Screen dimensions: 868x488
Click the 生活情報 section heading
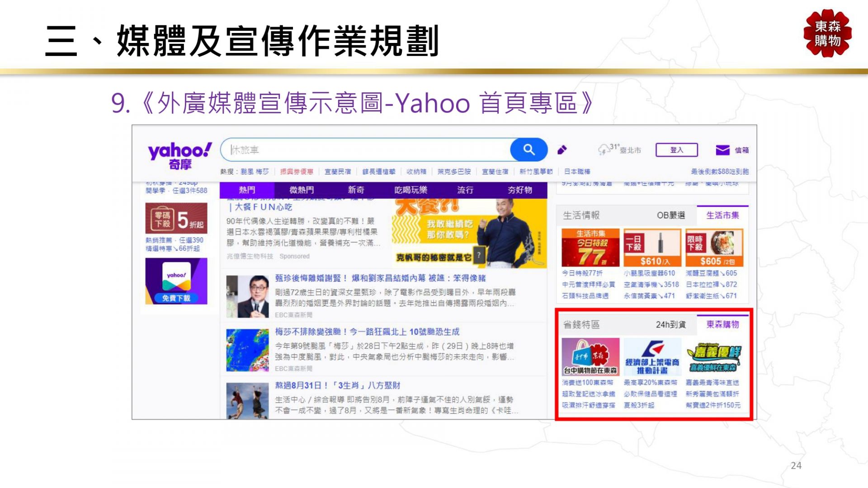click(x=581, y=216)
